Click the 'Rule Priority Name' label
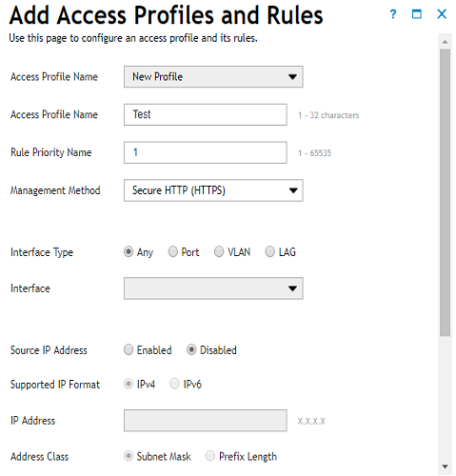This screenshot has height=476, width=456. [51, 152]
